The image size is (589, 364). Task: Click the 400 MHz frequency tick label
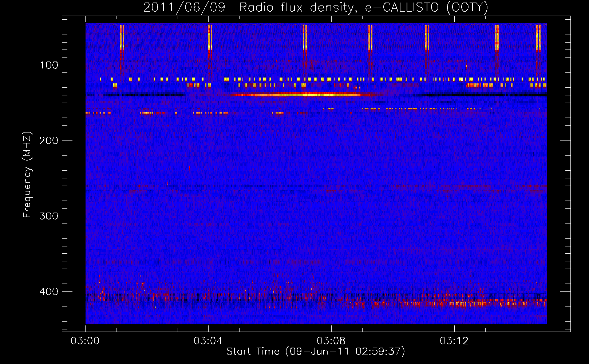pos(49,292)
